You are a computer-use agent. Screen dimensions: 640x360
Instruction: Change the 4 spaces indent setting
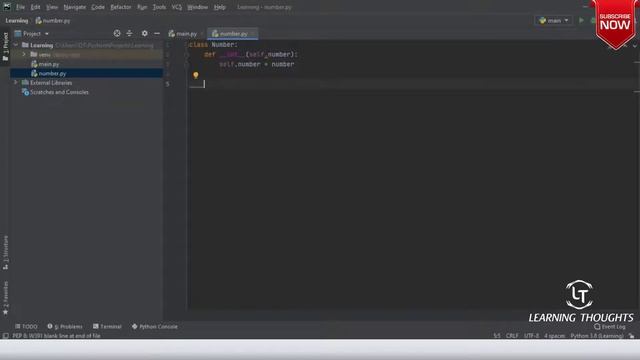pos(554,336)
